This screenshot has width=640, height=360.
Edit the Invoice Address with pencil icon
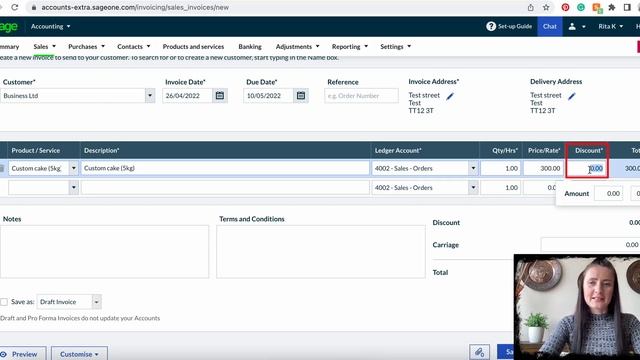tap(450, 96)
